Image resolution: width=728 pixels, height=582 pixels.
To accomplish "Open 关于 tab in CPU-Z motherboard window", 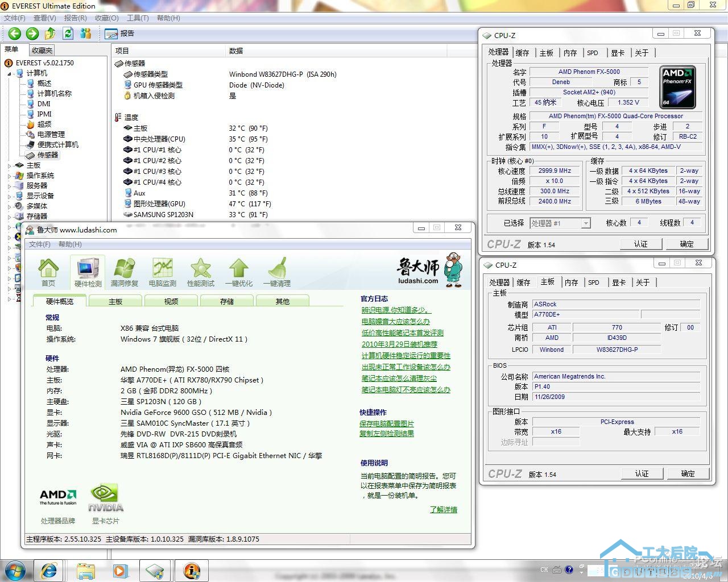I will (643, 282).
